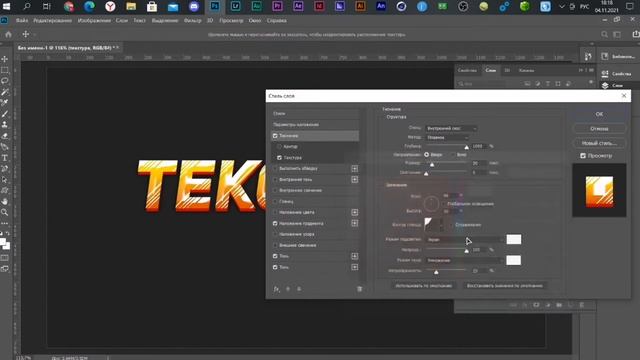The height and width of the screenshot is (360, 640).
Task: Click plus button next to Наложение цвета
Action: 354,212
